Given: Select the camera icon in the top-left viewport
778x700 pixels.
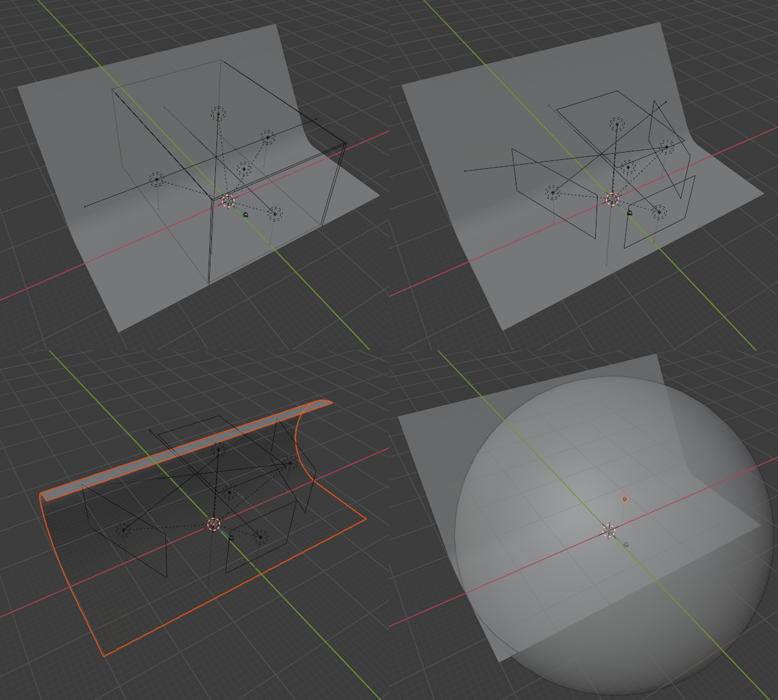Looking at the screenshot, I should 246,215.
